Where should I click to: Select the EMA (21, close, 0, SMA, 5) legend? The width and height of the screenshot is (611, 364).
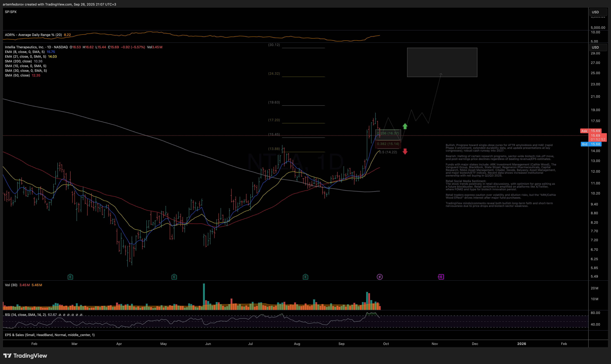(25, 56)
